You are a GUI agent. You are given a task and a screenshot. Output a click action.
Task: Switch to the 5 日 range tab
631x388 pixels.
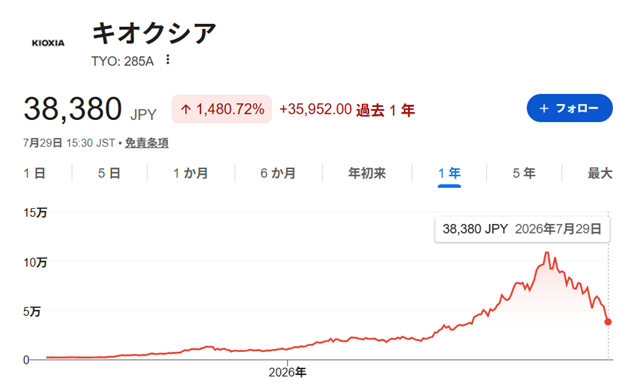coord(109,173)
